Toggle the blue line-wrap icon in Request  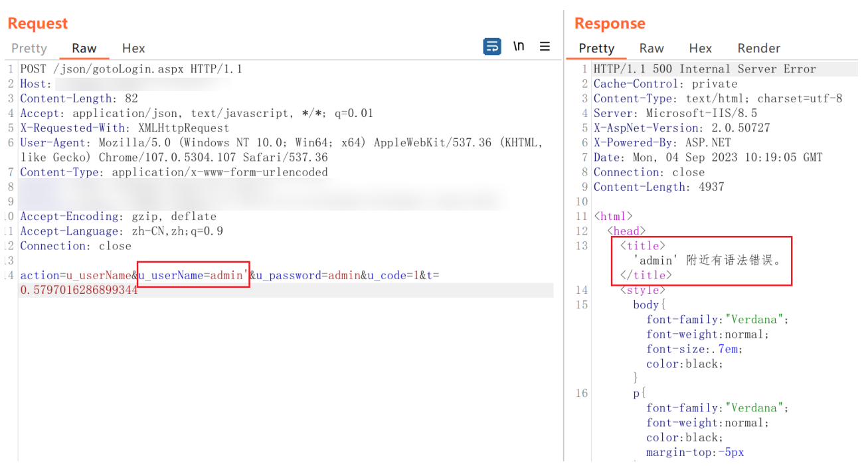[492, 47]
